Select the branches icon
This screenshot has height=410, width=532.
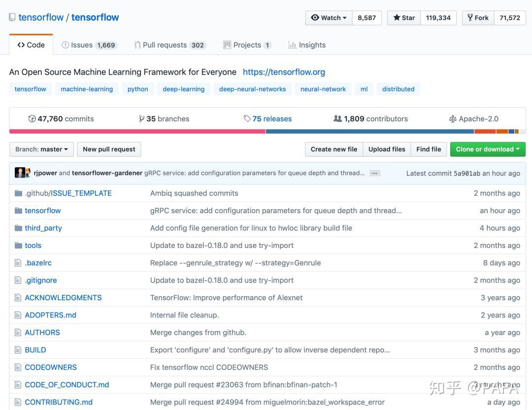[x=142, y=118]
